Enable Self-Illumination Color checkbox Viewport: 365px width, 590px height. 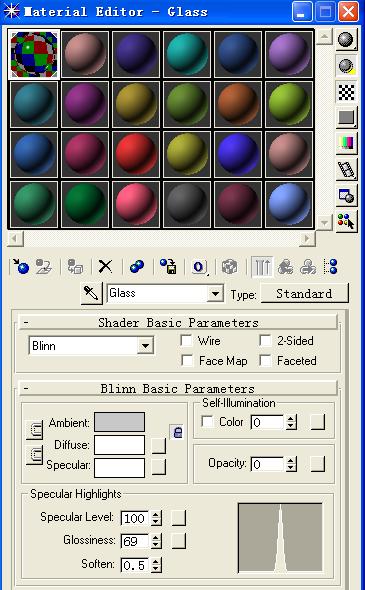207,421
